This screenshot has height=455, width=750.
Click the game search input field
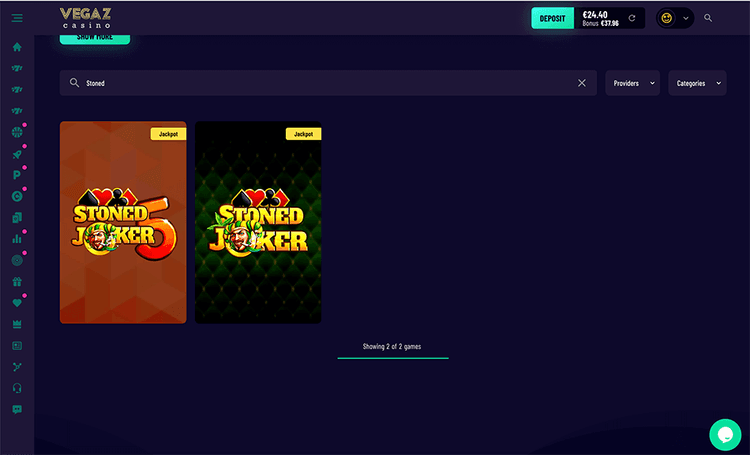(x=328, y=83)
